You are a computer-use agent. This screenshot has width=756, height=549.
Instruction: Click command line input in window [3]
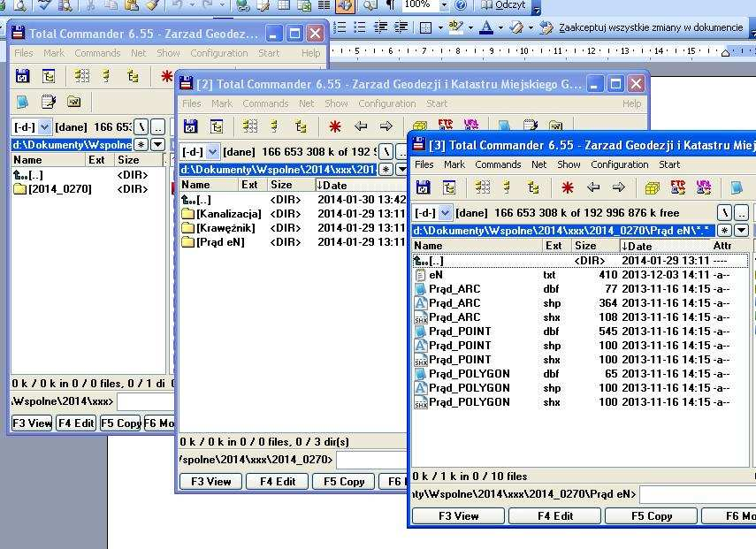point(698,494)
